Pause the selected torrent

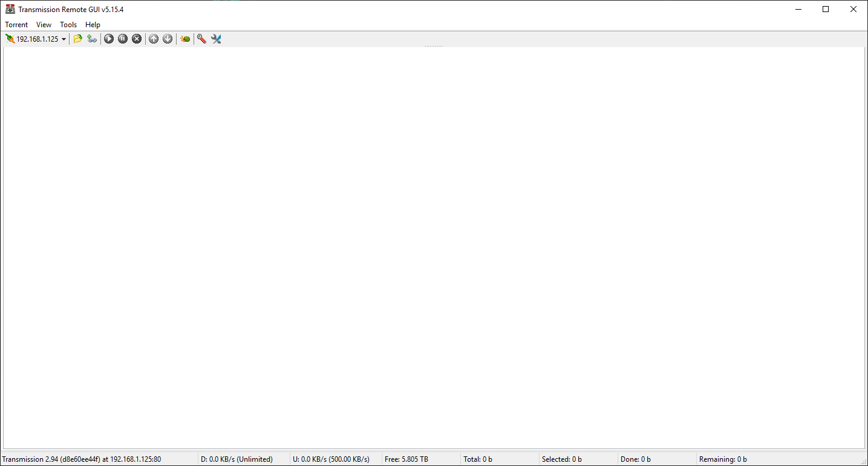pyautogui.click(x=123, y=38)
